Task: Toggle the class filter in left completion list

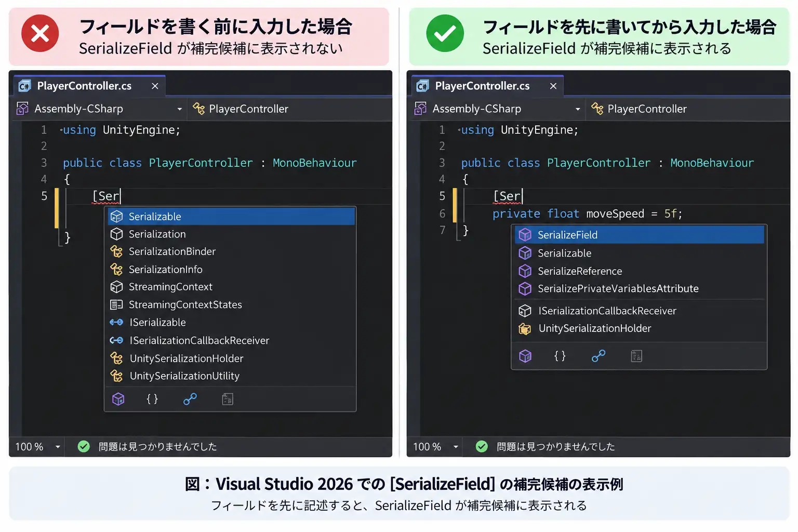Action: click(x=118, y=399)
